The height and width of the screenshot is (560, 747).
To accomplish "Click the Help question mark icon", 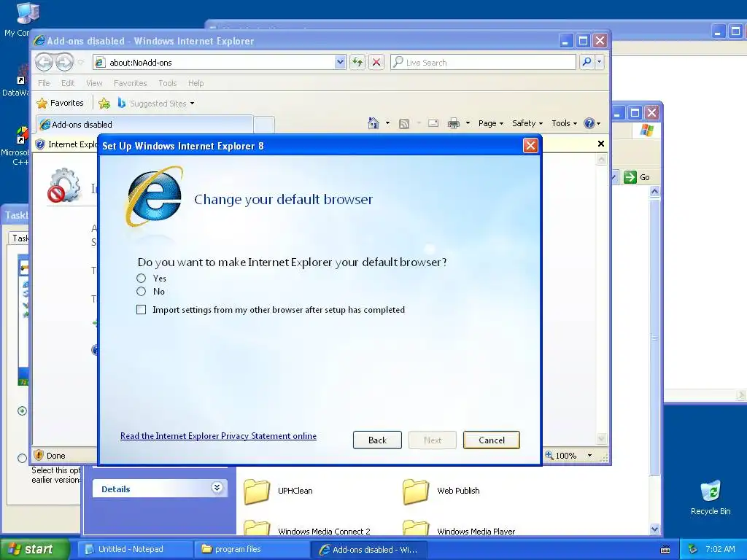I will click(589, 123).
